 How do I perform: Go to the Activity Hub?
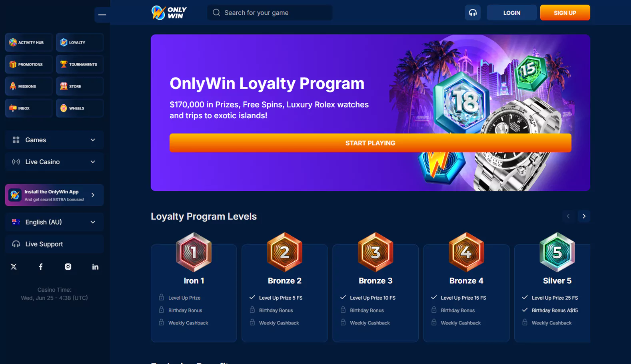[29, 42]
